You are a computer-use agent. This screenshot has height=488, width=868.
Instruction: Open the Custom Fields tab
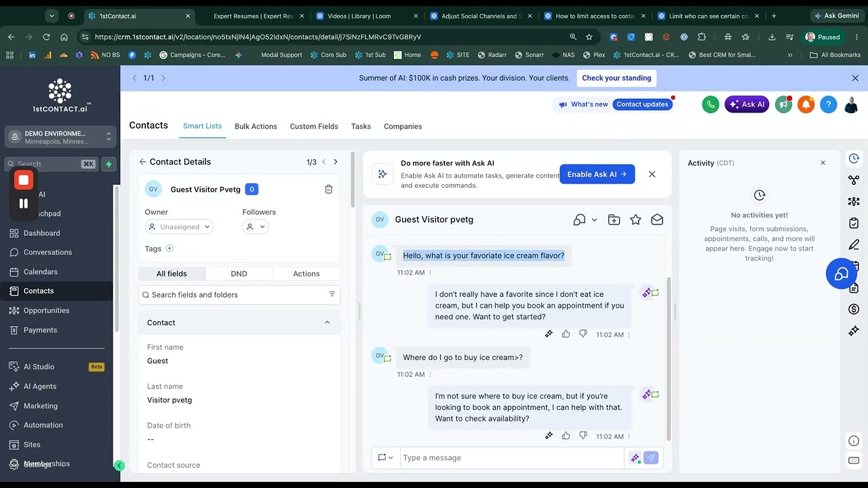[x=314, y=126]
